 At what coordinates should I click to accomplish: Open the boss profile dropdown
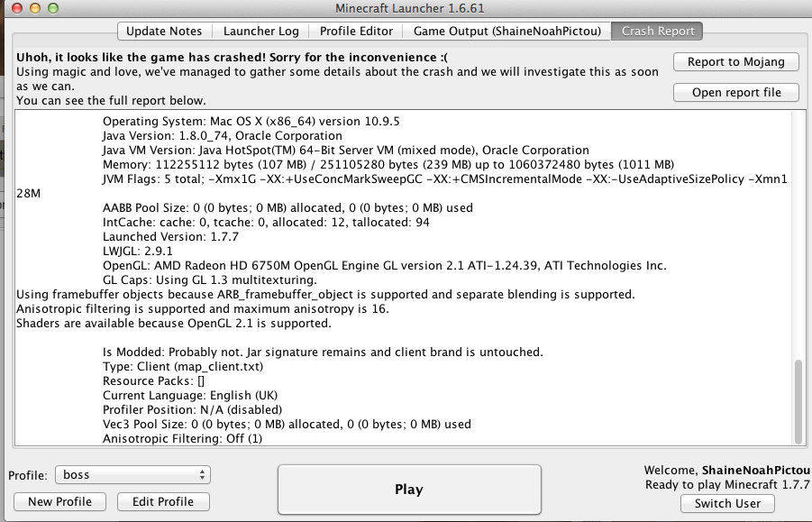click(x=132, y=475)
